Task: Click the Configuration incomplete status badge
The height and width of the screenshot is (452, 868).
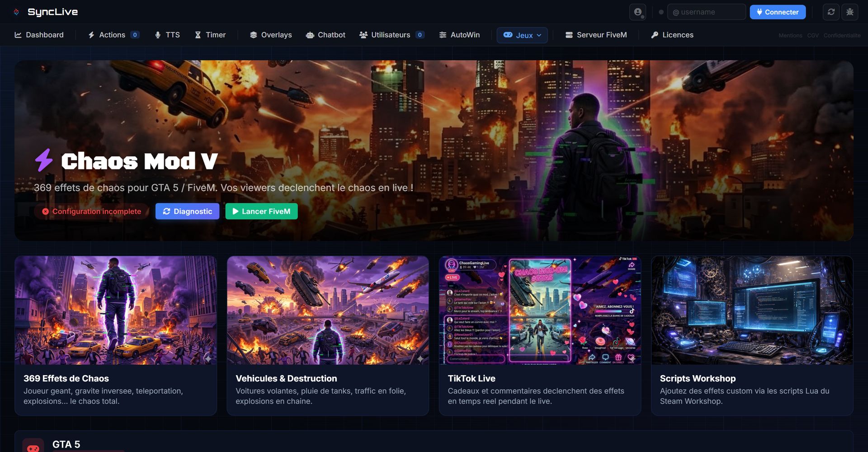Action: point(91,212)
